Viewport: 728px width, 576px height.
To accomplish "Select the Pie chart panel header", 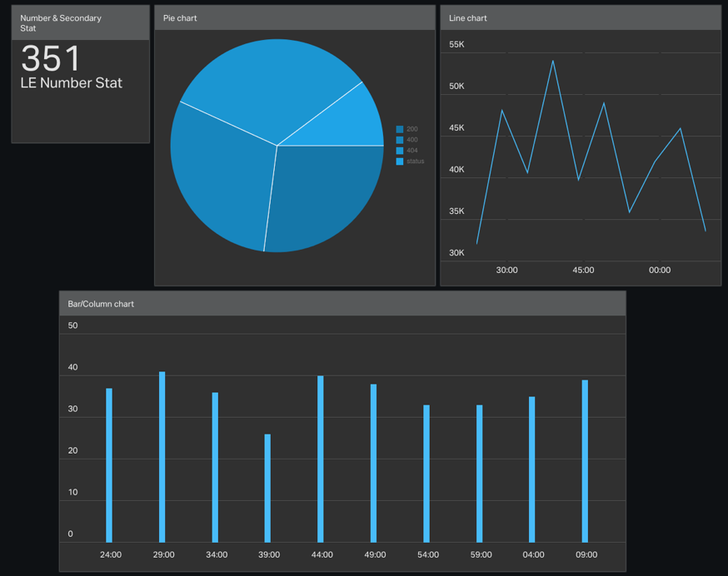I will click(295, 18).
